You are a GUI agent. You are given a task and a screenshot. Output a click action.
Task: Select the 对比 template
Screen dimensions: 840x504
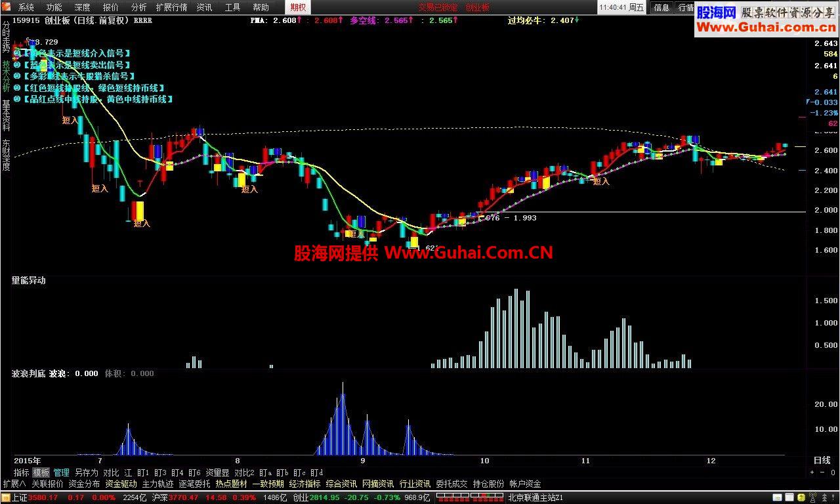(x=111, y=472)
